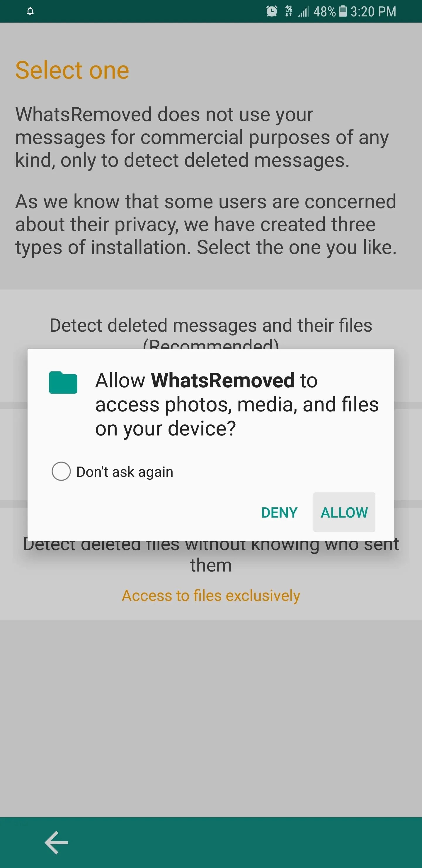422x868 pixels.
Task: Tap the DENY button
Action: click(279, 513)
